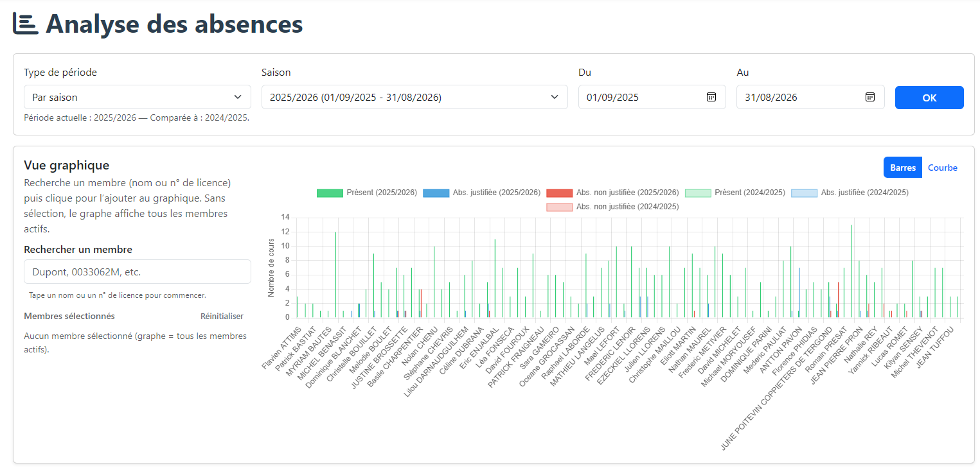The width and height of the screenshot is (980, 468).
Task: Toggle Présent (2025/2026) legend series
Action: point(367,193)
